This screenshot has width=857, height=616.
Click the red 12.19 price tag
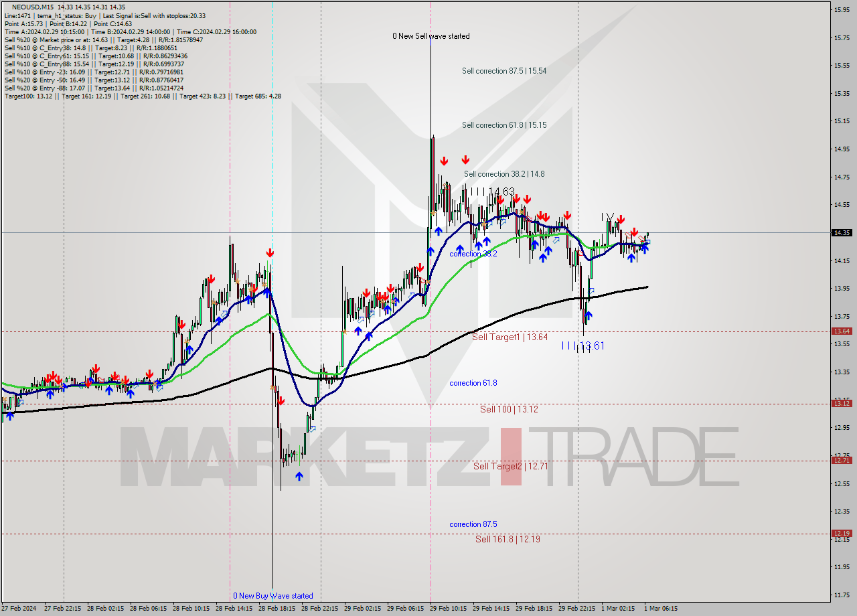tap(842, 533)
